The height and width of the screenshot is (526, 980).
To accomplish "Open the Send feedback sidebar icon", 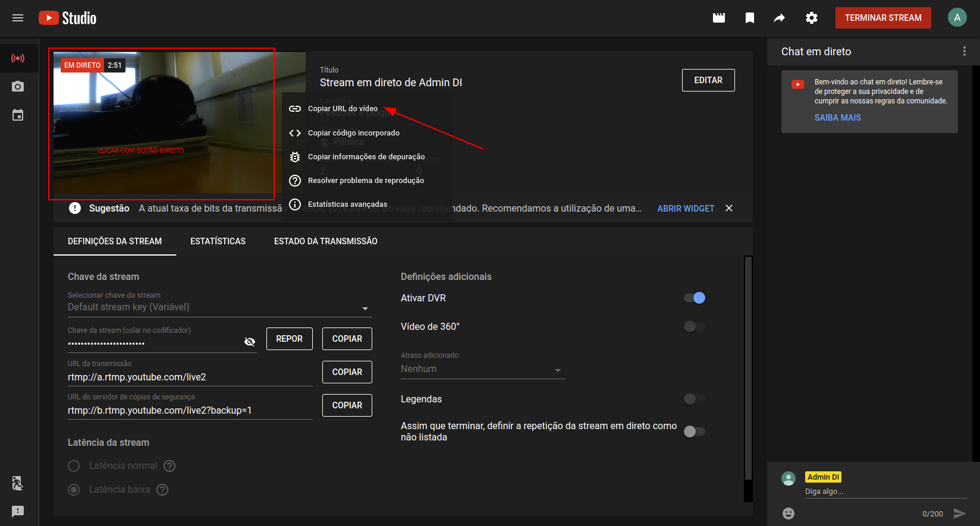I will point(18,511).
